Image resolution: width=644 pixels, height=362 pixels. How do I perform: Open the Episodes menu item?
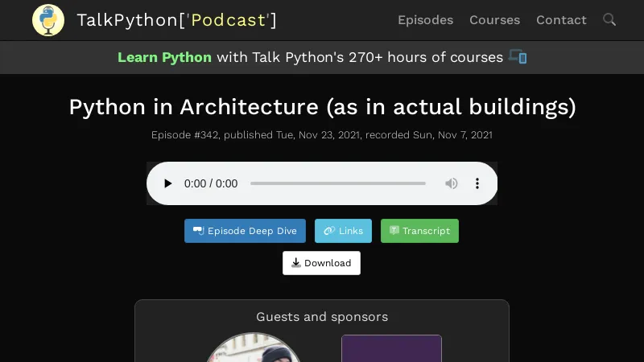tap(425, 20)
